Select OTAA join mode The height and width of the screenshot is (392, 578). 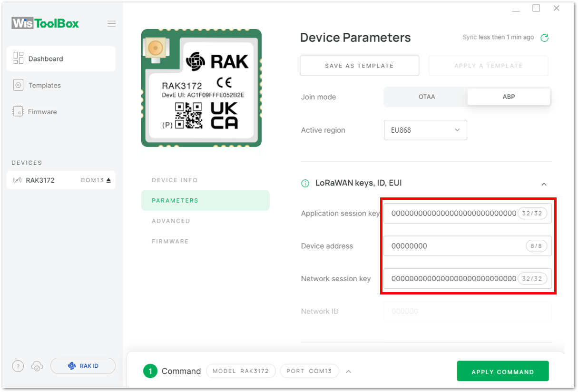click(x=427, y=97)
